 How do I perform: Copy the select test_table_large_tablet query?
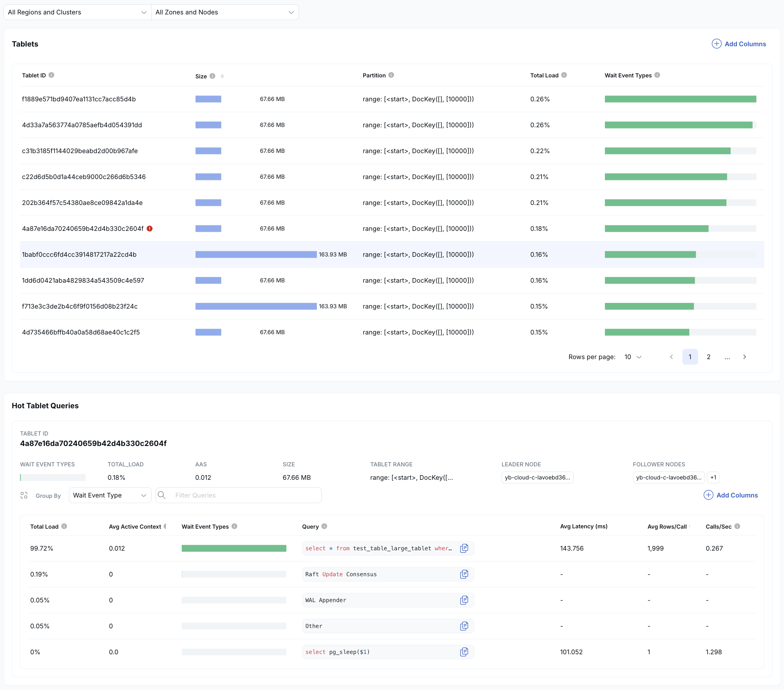click(464, 548)
